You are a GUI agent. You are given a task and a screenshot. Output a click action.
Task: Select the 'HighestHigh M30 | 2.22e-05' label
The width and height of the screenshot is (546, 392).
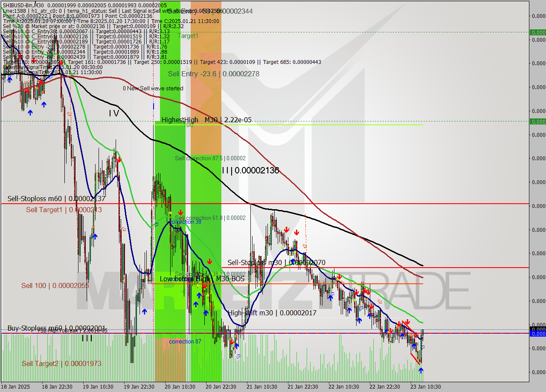pos(206,120)
